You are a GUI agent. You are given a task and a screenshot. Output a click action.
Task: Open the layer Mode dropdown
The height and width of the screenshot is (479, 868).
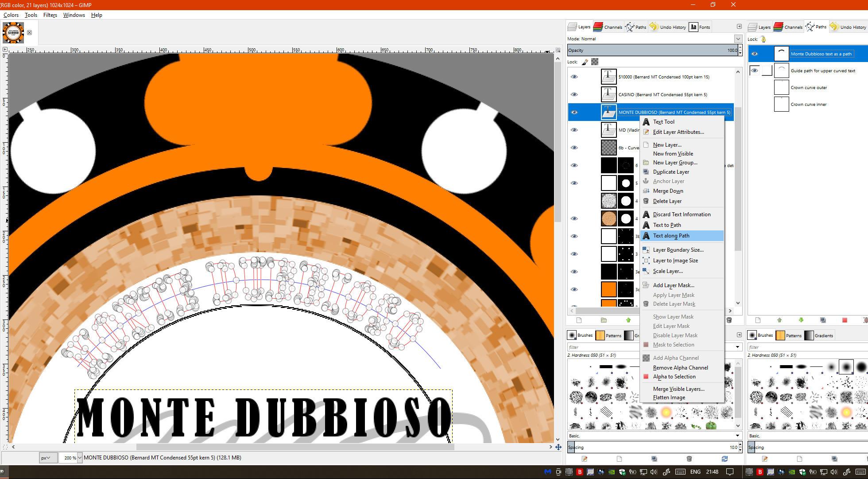738,39
